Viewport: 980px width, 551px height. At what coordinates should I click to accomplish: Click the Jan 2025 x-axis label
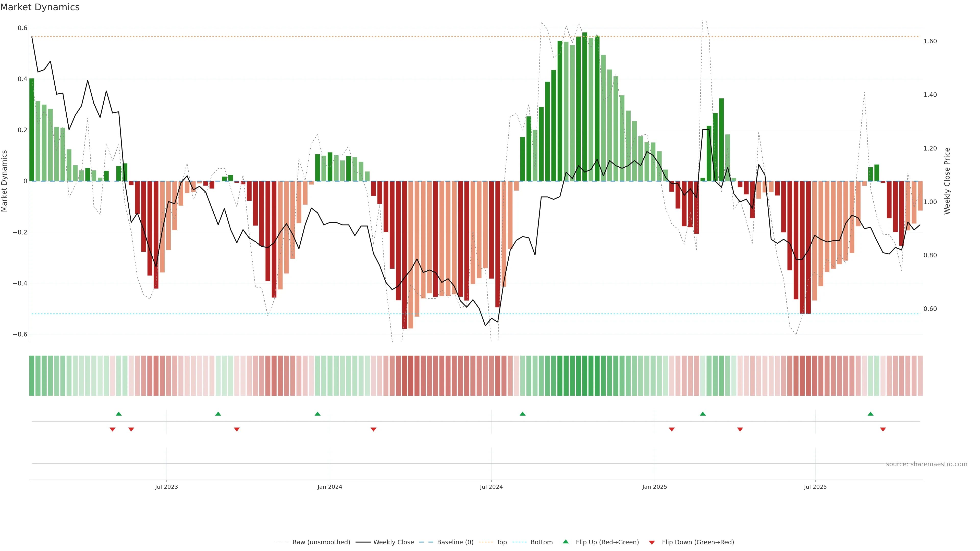pyautogui.click(x=654, y=487)
